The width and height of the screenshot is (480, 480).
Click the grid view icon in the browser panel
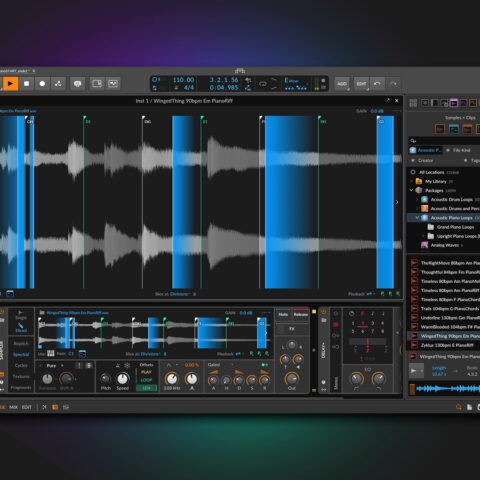click(413, 103)
